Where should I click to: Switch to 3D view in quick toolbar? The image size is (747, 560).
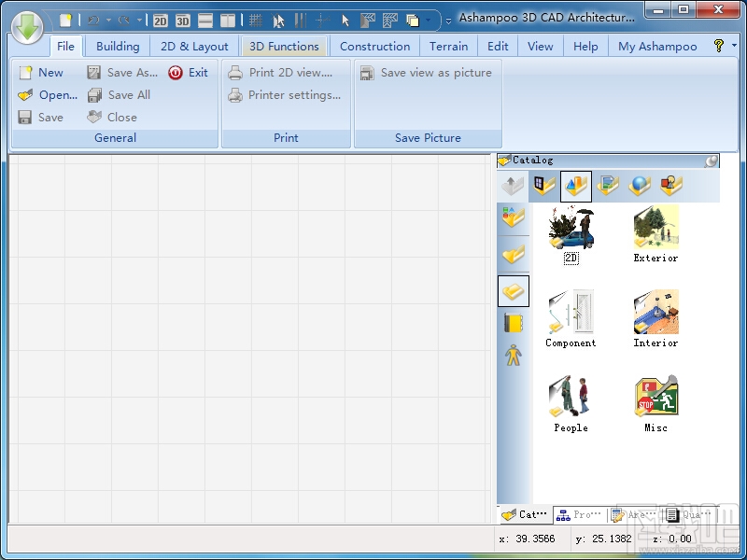click(183, 20)
